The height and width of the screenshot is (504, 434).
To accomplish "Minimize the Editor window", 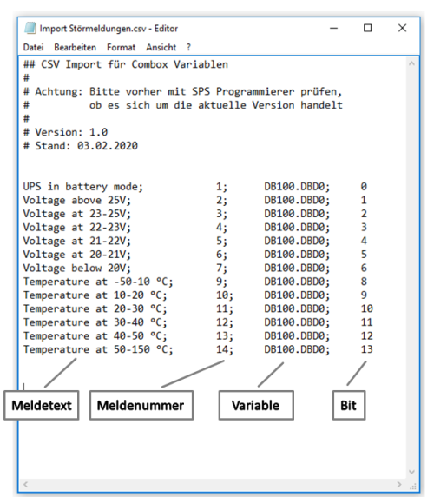I will (334, 29).
